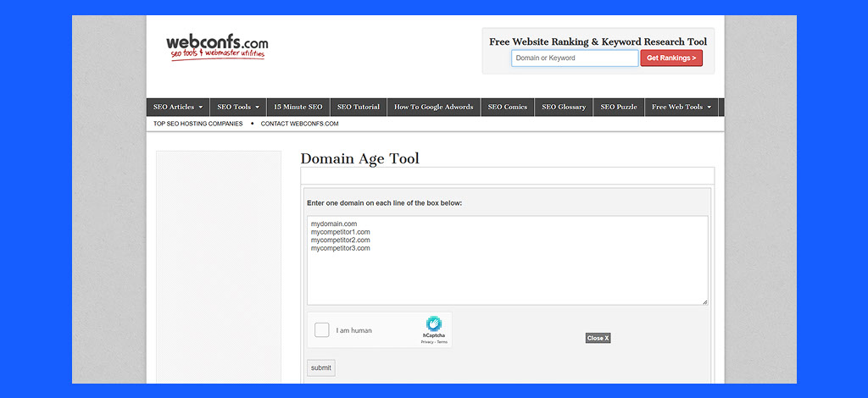
Task: Click the Domain Age Tool heading
Action: click(359, 158)
